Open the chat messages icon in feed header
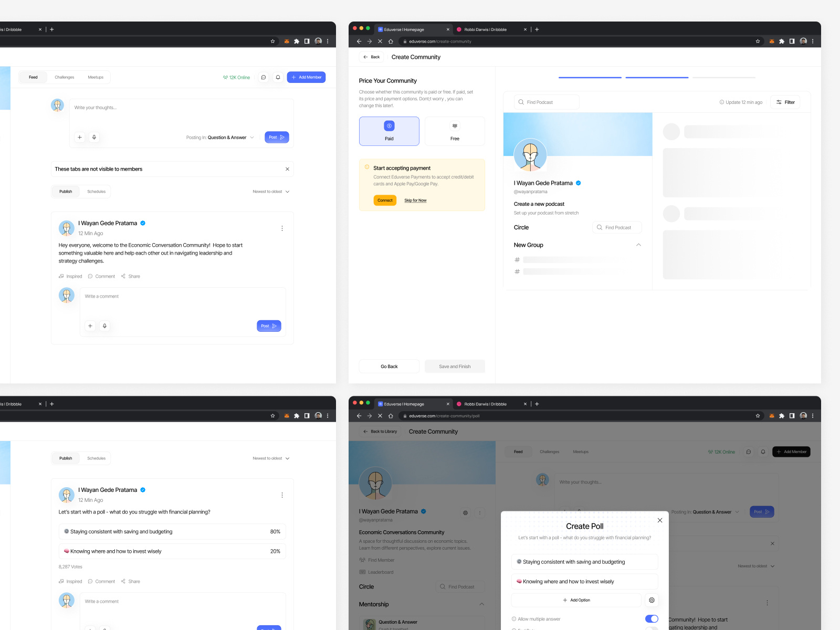Image resolution: width=840 pixels, height=630 pixels. (264, 77)
